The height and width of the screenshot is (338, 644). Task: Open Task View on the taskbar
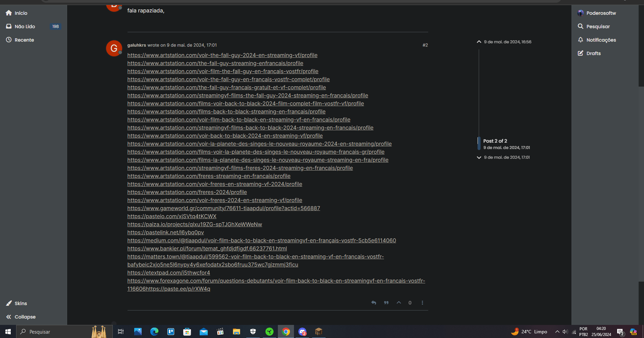tap(121, 332)
